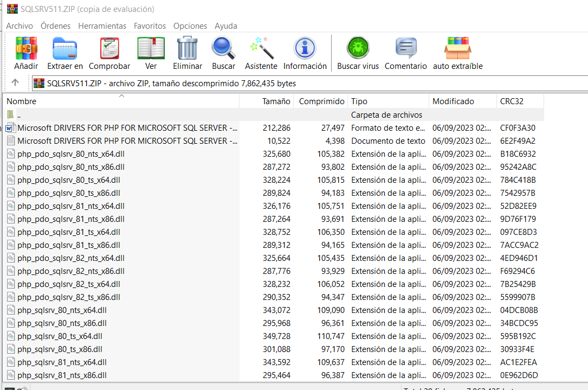The image size is (588, 390).
Task: Open the parent folder entry
Action: [18, 114]
